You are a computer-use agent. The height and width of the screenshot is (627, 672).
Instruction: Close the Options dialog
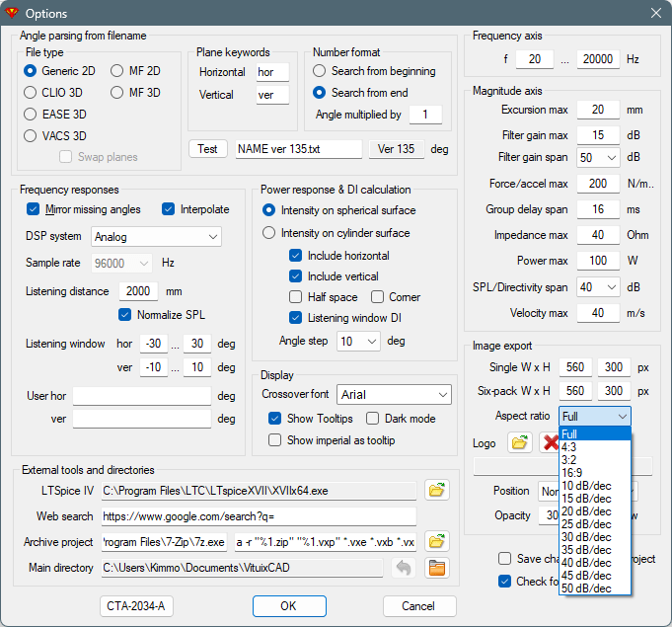click(655, 13)
